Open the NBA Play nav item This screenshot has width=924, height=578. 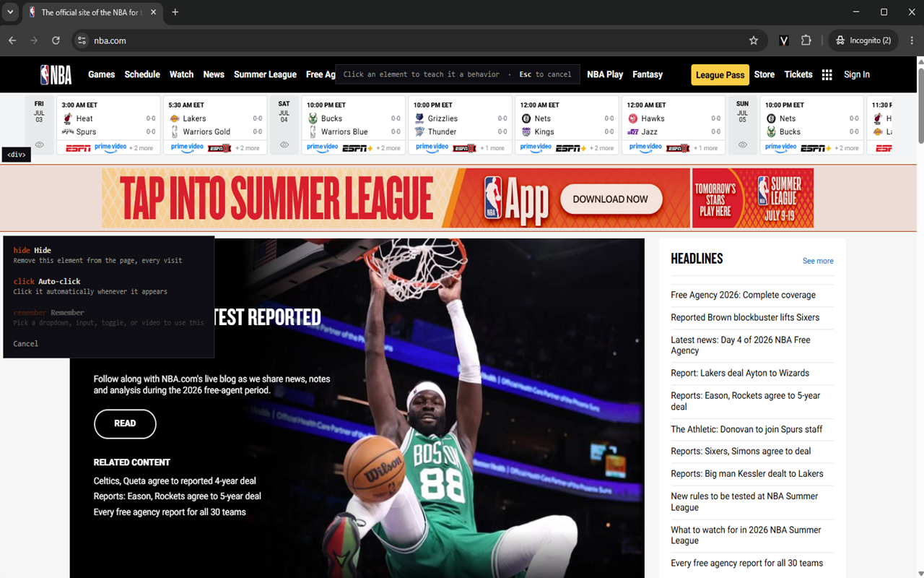pyautogui.click(x=605, y=74)
